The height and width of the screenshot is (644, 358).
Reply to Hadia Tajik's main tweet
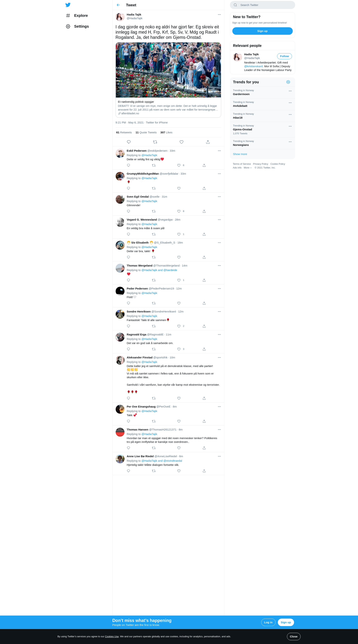coord(129,142)
